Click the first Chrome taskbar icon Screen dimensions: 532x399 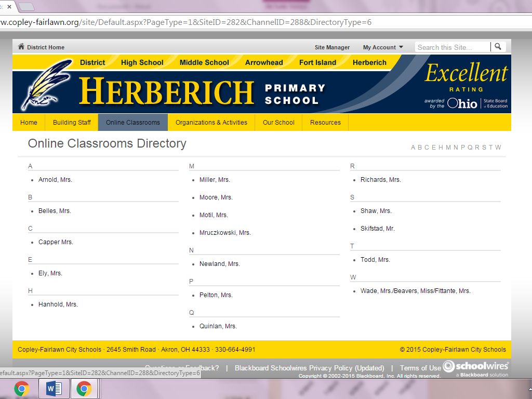point(21,389)
